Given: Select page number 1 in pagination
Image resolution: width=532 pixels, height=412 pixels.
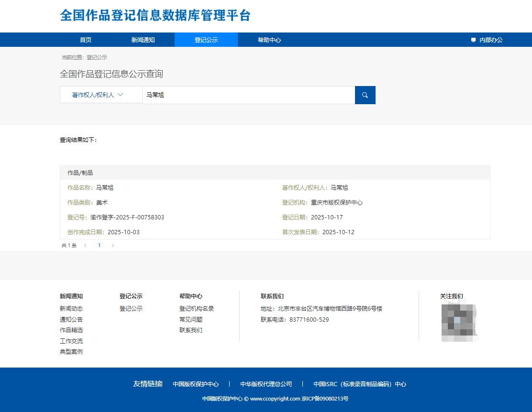Looking at the screenshot, I should tap(99, 245).
